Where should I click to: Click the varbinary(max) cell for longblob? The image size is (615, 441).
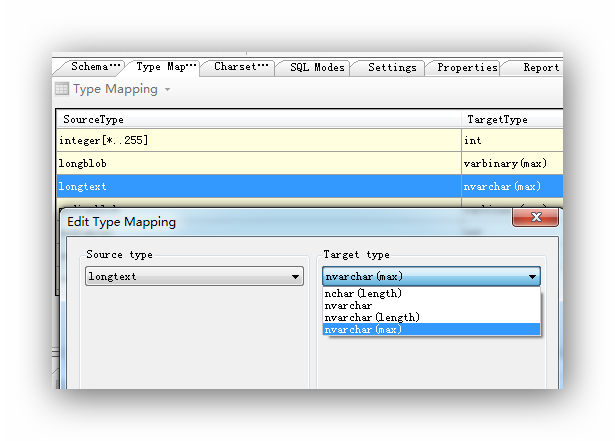pyautogui.click(x=513, y=163)
